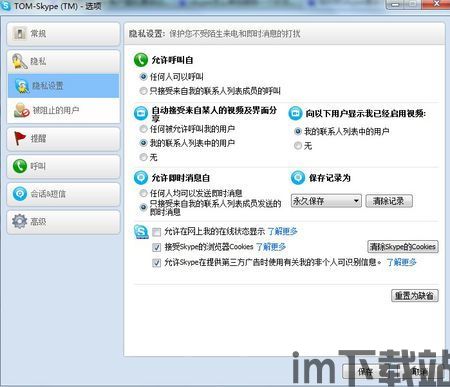Close the TOM-Skype options window
Image resolution: width=450 pixels, height=387 pixels.
(x=437, y=4)
